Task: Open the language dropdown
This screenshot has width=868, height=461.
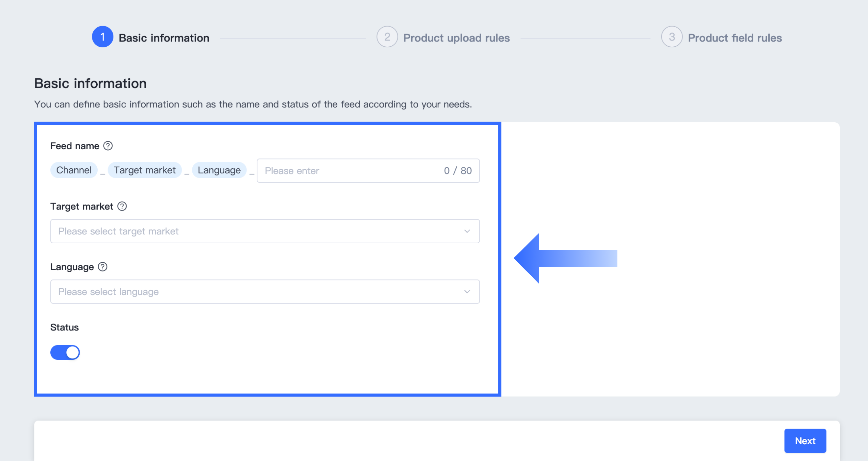Action: tap(259, 292)
